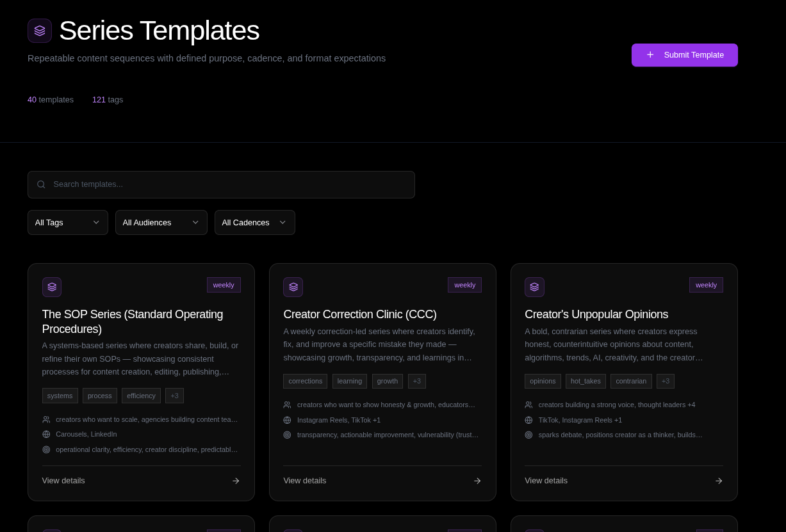Image resolution: width=786 pixels, height=532 pixels.
Task: Click the arrow icon on SOP Series View details
Action: tap(236, 481)
